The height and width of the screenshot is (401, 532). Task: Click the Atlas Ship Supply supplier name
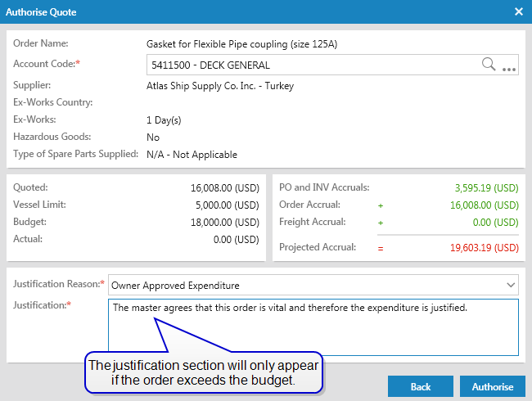(x=219, y=86)
